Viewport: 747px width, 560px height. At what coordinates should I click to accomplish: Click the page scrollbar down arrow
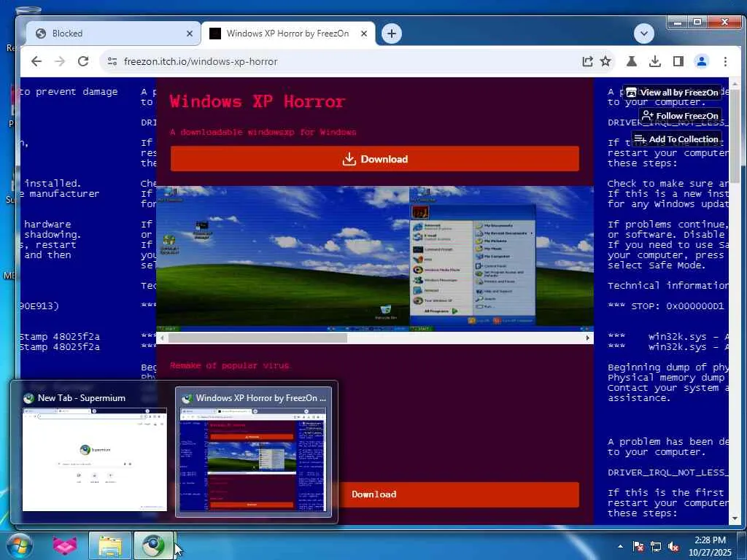point(735,518)
